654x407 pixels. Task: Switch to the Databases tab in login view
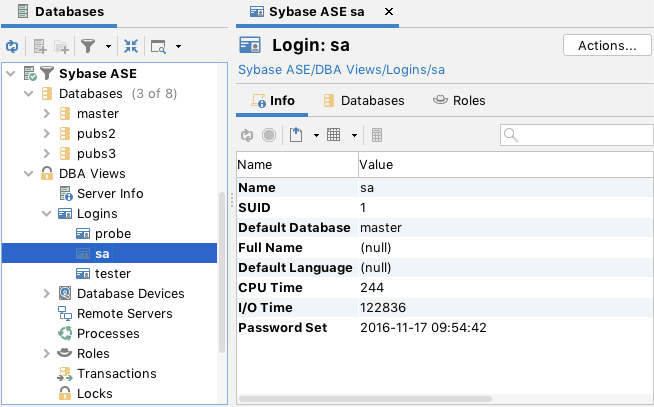[x=362, y=100]
